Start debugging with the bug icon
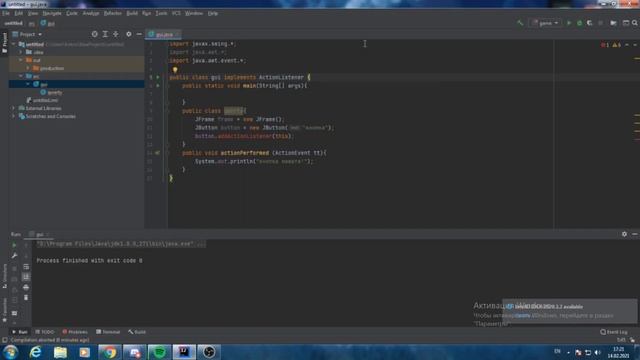640x360 pixels. coord(579,23)
